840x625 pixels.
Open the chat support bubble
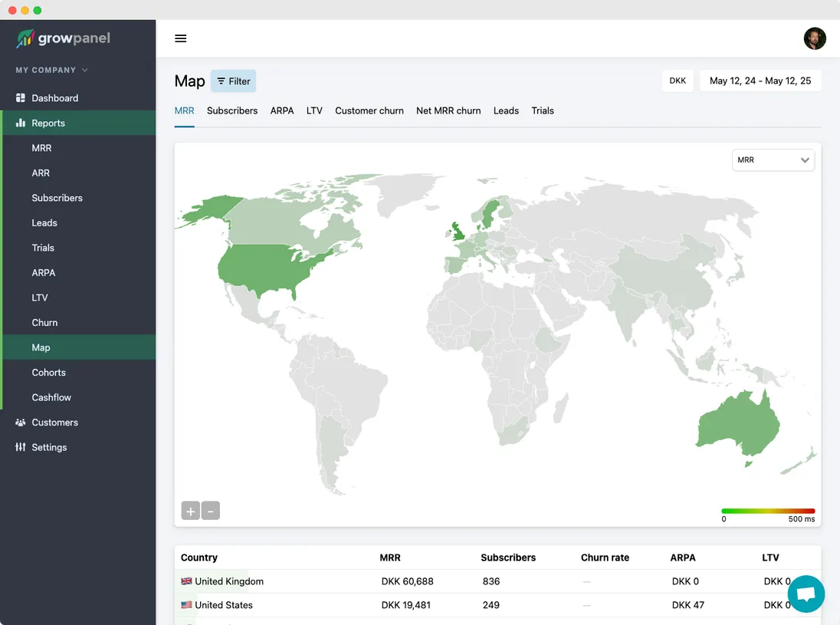806,594
